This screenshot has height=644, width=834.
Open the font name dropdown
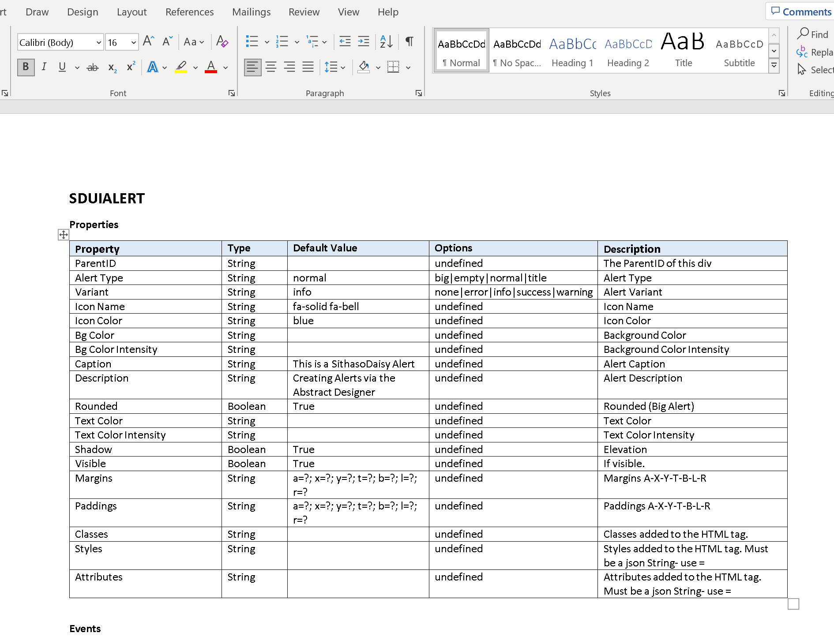point(99,42)
